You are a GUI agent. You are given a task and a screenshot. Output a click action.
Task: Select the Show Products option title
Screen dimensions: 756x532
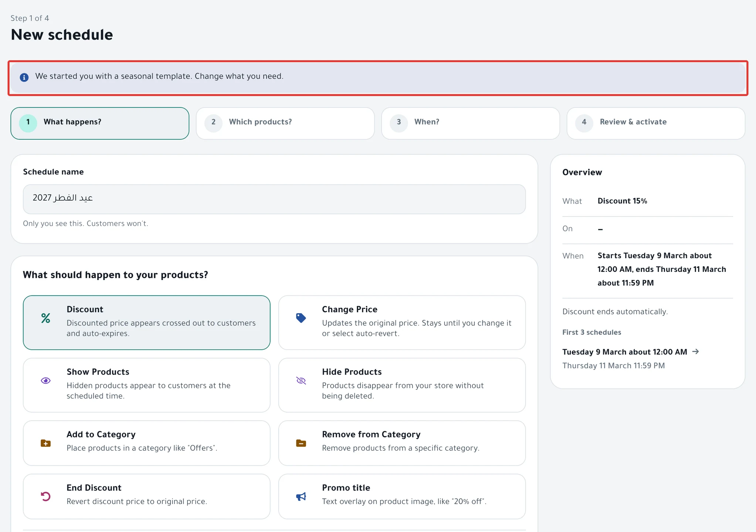pos(98,372)
